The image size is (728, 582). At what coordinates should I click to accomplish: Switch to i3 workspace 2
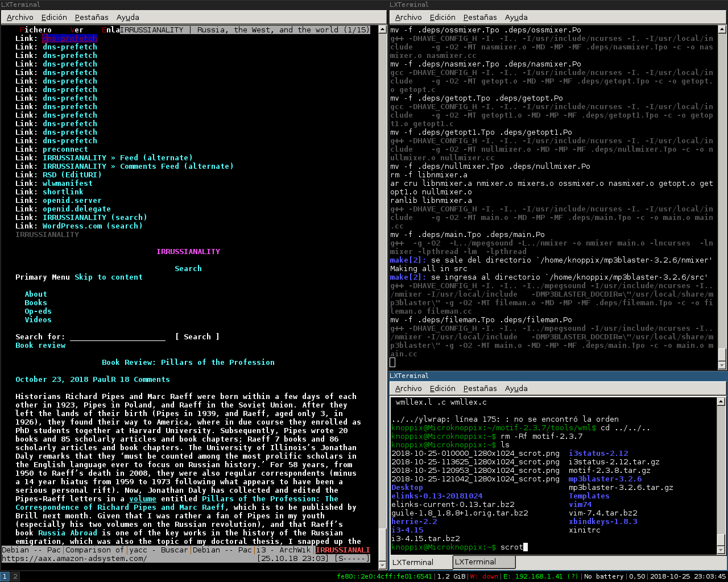coord(15,576)
